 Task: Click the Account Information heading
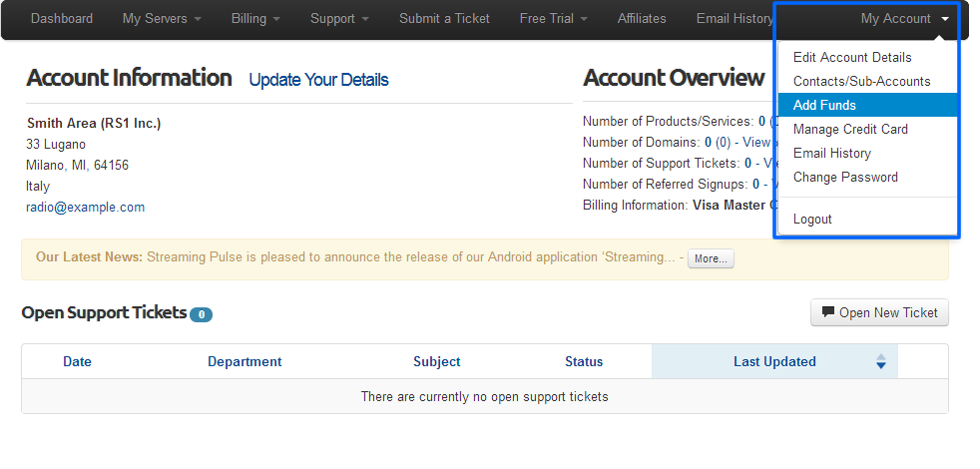129,78
